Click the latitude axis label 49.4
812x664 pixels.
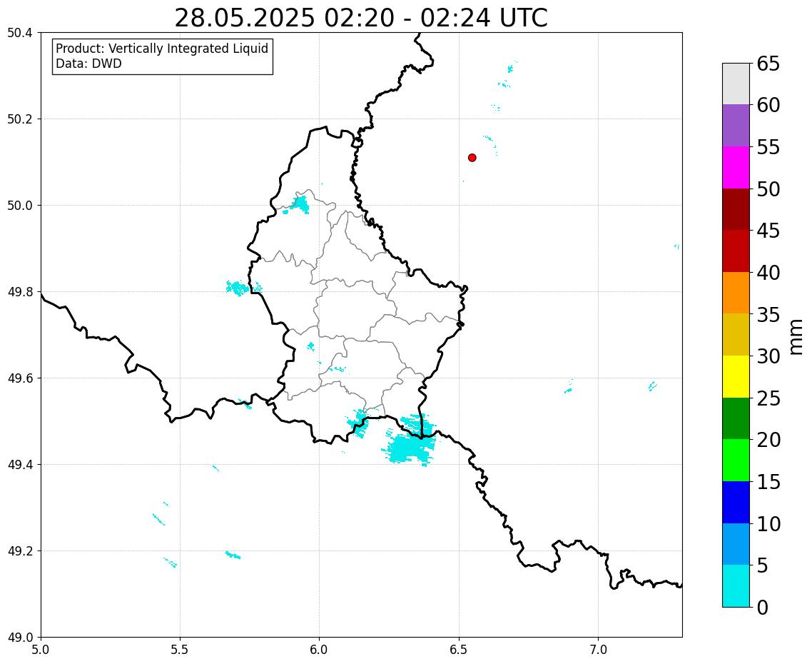pos(20,465)
